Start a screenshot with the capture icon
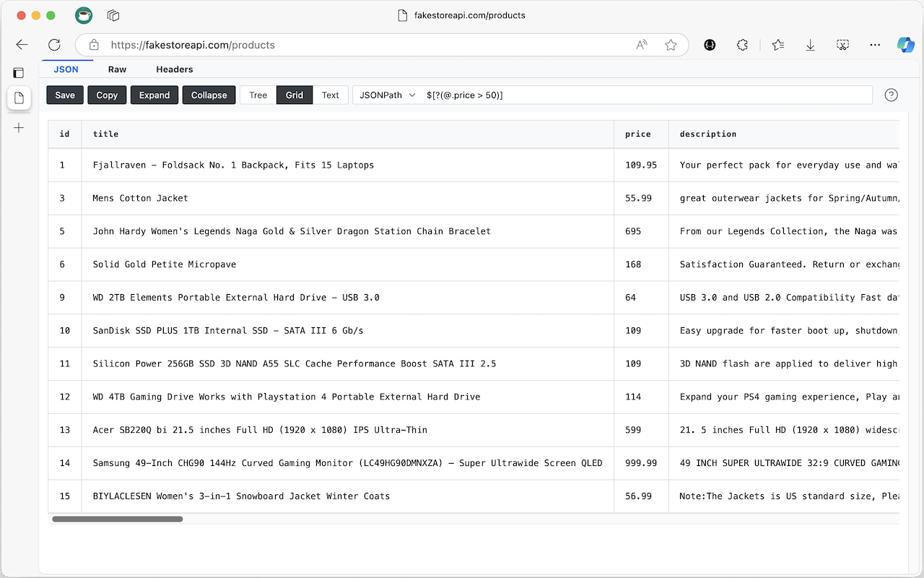The width and height of the screenshot is (924, 578). [842, 45]
